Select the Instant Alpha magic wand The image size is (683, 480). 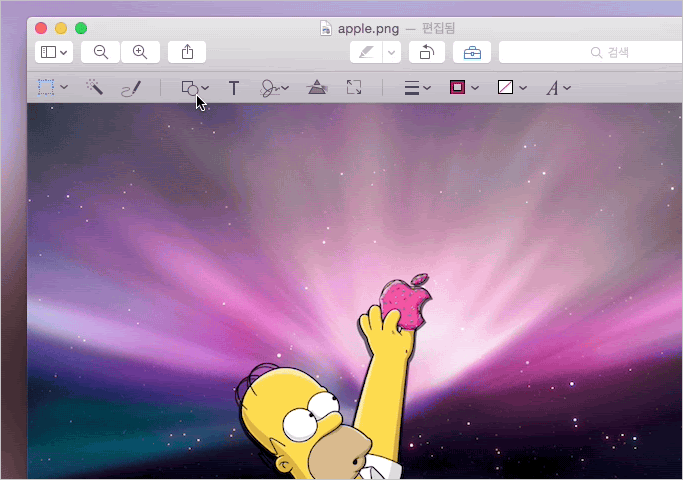[x=94, y=88]
